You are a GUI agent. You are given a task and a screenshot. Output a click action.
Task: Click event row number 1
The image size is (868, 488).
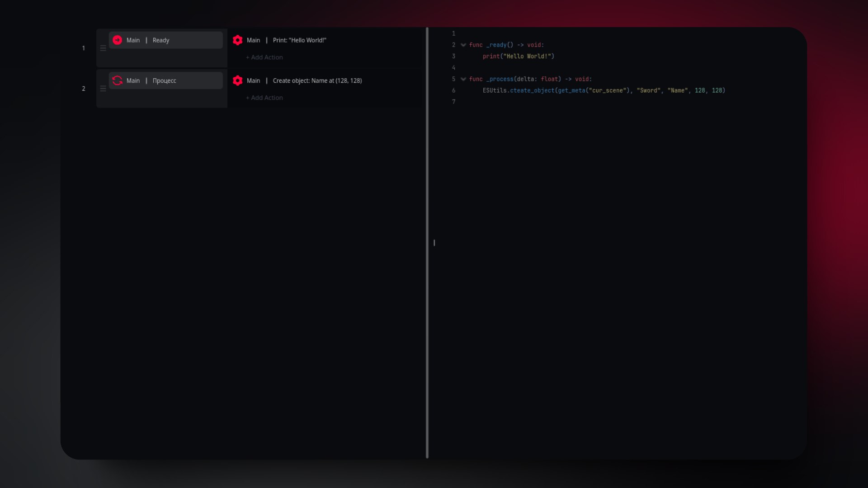83,48
